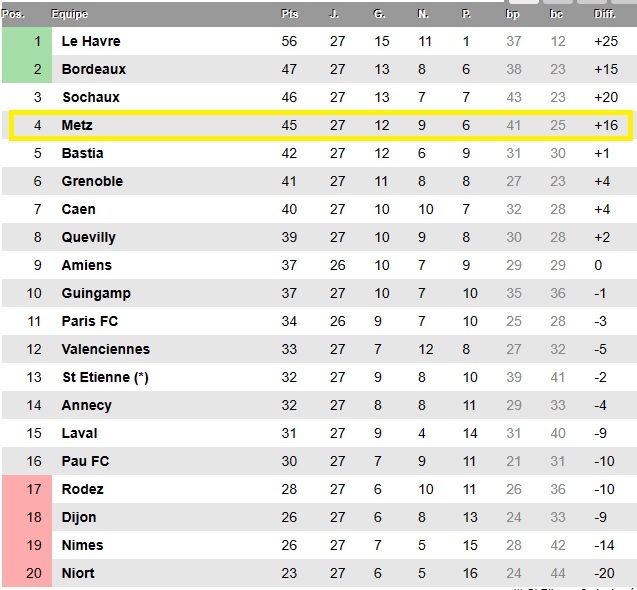Open the Quevilly team link

coord(89,237)
